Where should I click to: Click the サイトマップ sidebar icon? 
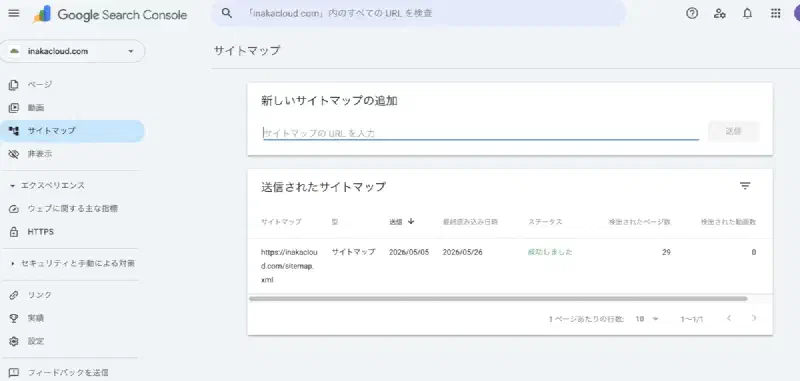pos(14,131)
